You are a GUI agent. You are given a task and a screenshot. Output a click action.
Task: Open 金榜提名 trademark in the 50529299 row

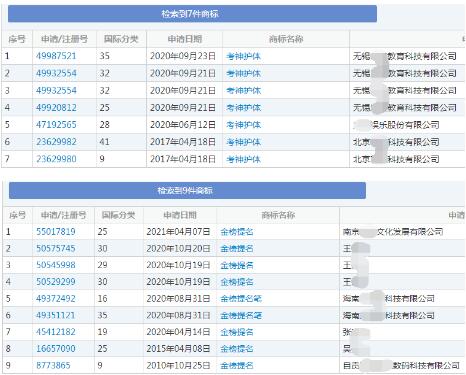pos(237,282)
